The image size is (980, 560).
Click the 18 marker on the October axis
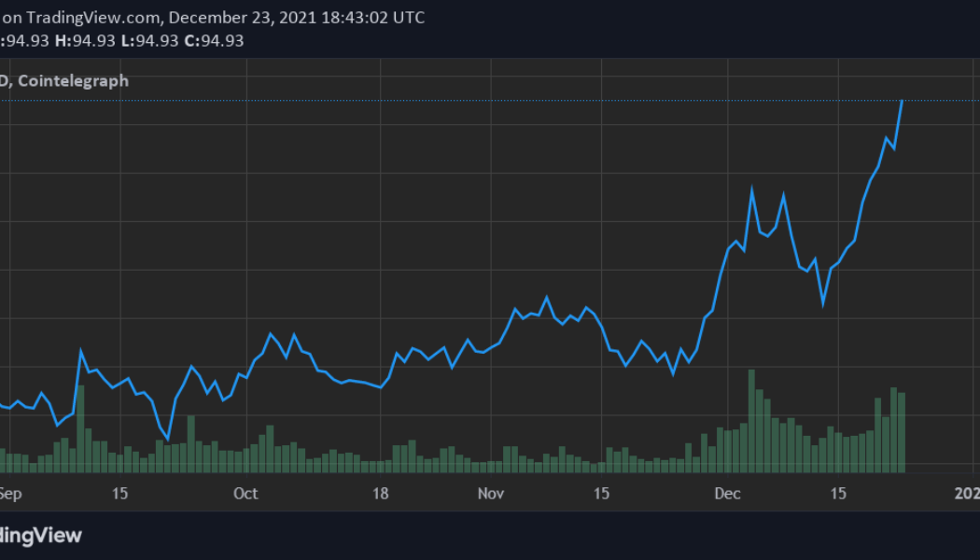coord(381,494)
